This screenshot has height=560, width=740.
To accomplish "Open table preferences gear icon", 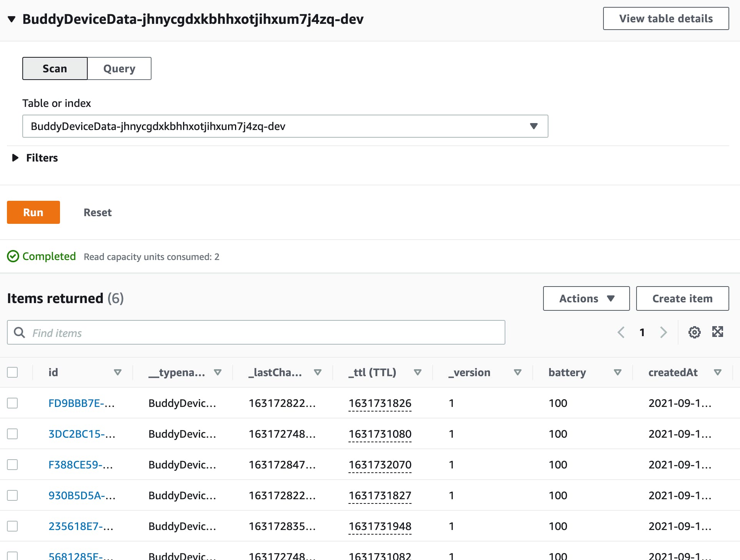I will tap(694, 332).
